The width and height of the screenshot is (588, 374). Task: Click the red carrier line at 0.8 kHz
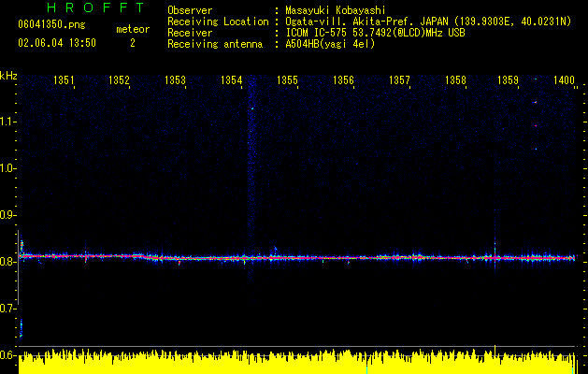click(x=297, y=258)
